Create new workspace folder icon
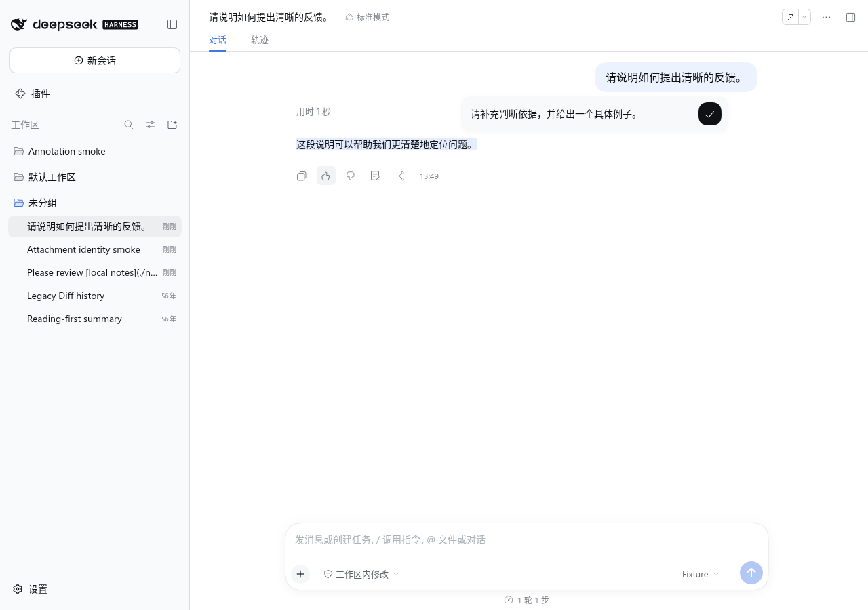Viewport: 868px width, 610px height. 172,125
